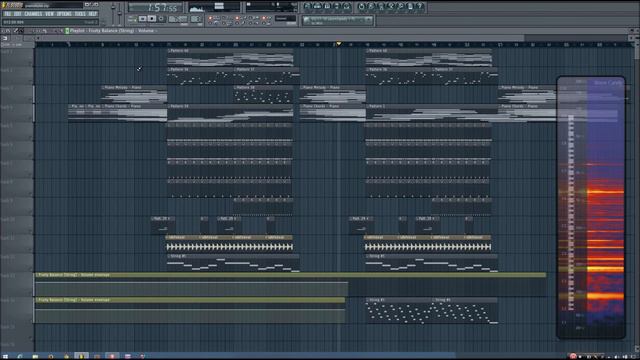Click the first icon in second shortcut group
Screen dimensions: 640x360
coord(361,6)
